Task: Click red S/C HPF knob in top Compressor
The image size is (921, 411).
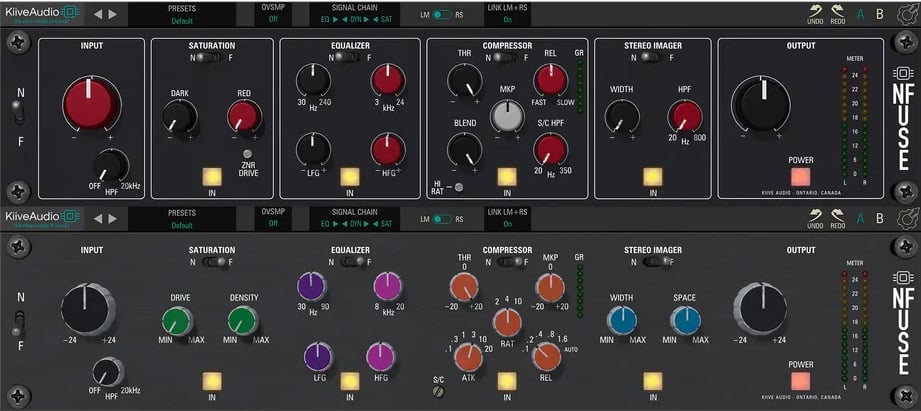Action: (550, 150)
